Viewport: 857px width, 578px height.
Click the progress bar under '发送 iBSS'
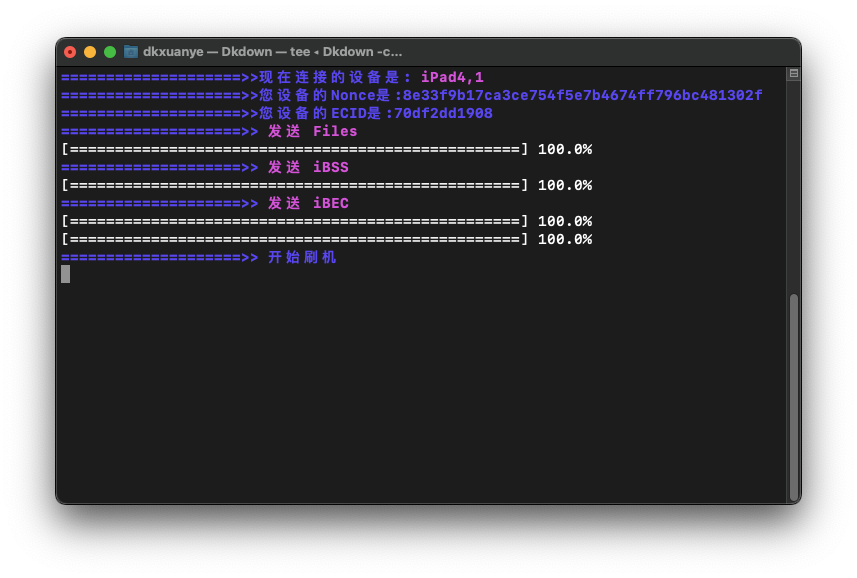point(295,186)
